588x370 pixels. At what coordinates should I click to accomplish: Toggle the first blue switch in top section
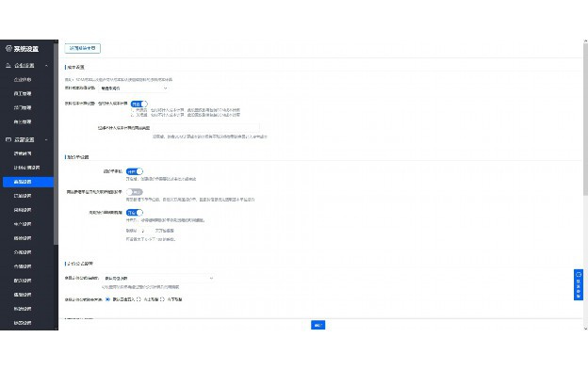pyautogui.click(x=139, y=104)
